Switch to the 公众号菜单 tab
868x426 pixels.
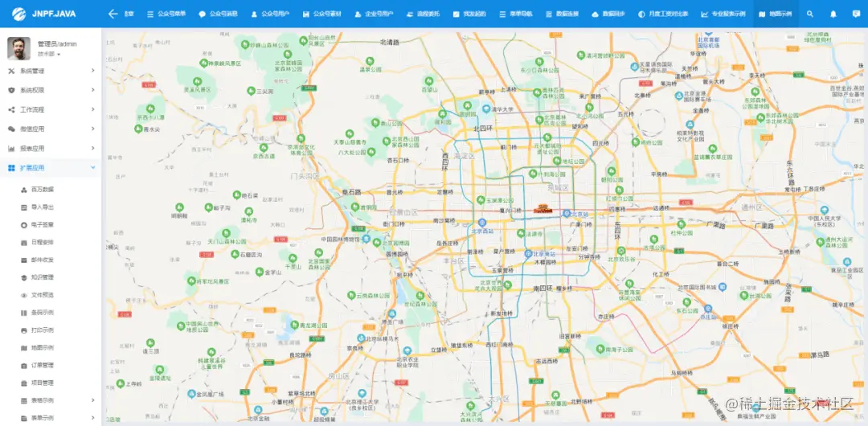tap(166, 14)
